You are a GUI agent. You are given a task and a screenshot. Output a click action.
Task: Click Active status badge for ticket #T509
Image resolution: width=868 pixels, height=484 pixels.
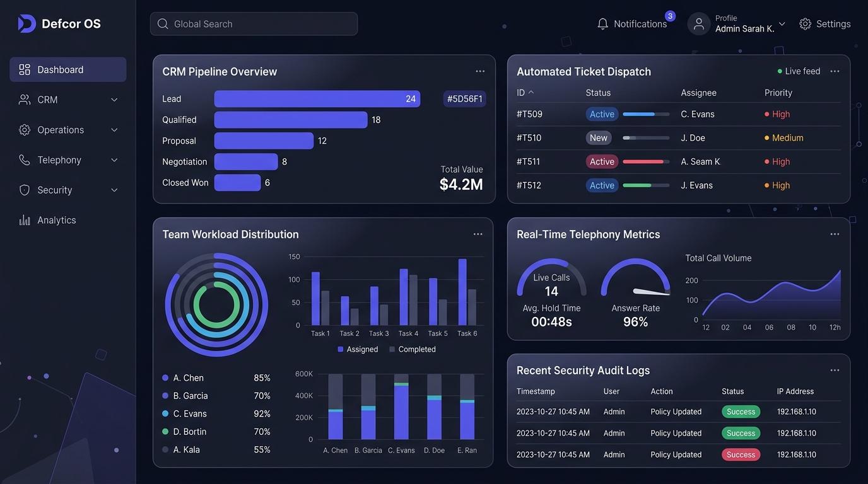coord(602,114)
